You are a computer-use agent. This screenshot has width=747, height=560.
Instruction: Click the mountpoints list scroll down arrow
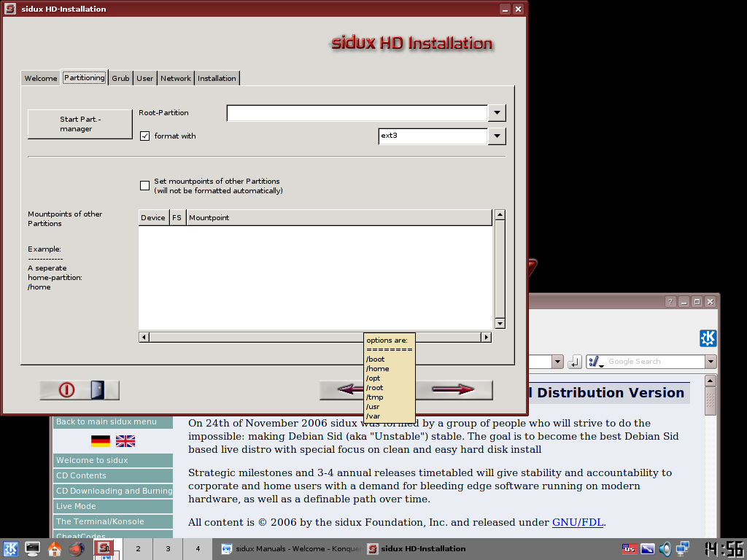click(500, 324)
